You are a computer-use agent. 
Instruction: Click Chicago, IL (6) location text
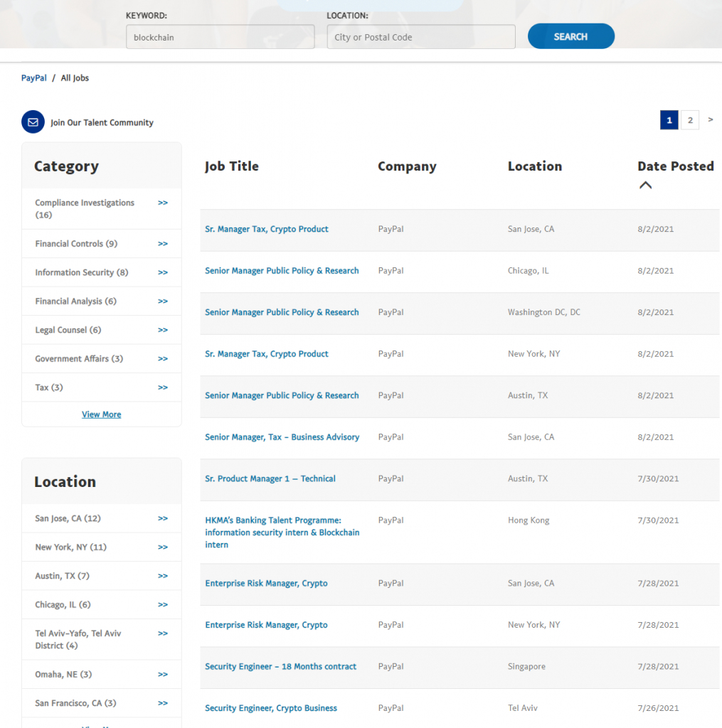coord(63,605)
